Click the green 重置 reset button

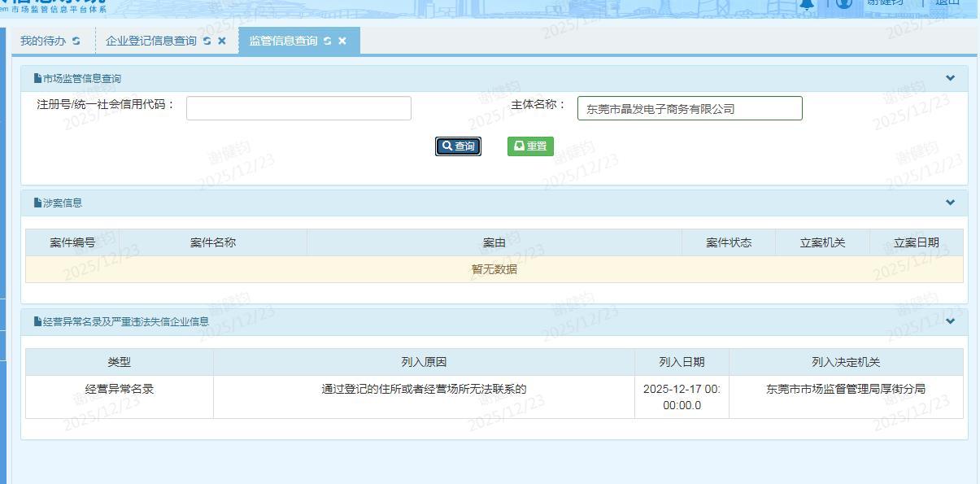(530, 146)
